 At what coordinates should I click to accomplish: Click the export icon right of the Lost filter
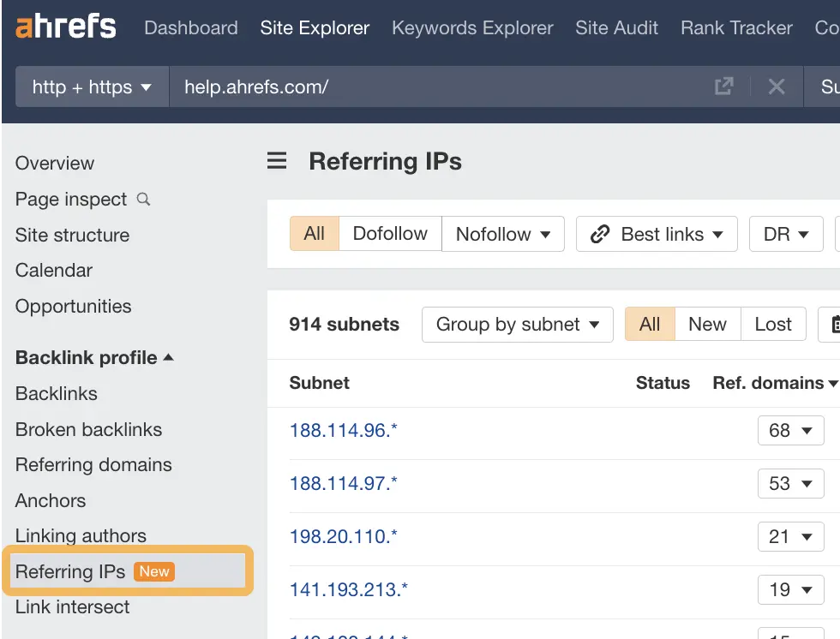[837, 324]
